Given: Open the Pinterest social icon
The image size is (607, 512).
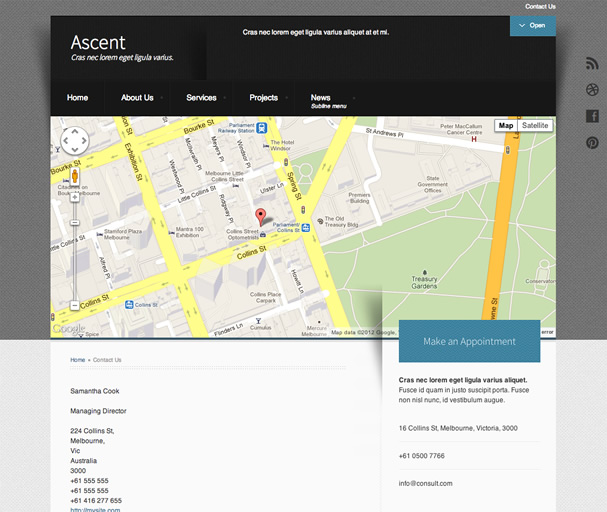Looking at the screenshot, I should pyautogui.click(x=592, y=143).
